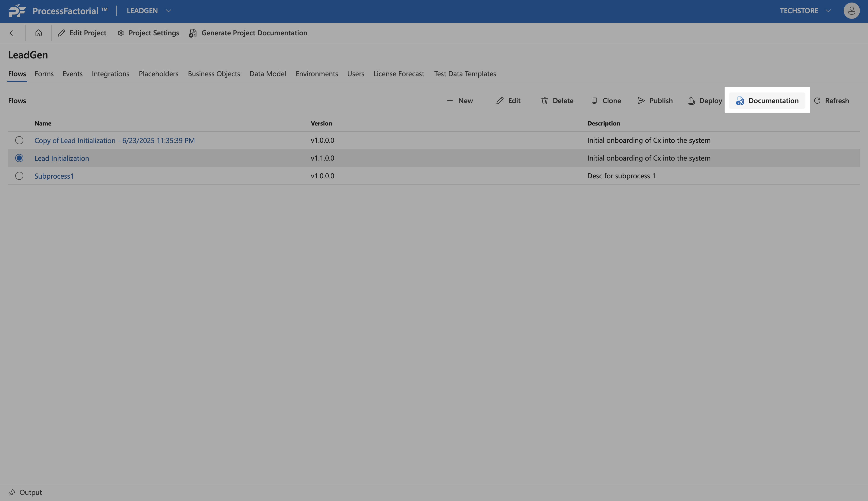
Task: Go to the home icon
Action: click(x=39, y=33)
